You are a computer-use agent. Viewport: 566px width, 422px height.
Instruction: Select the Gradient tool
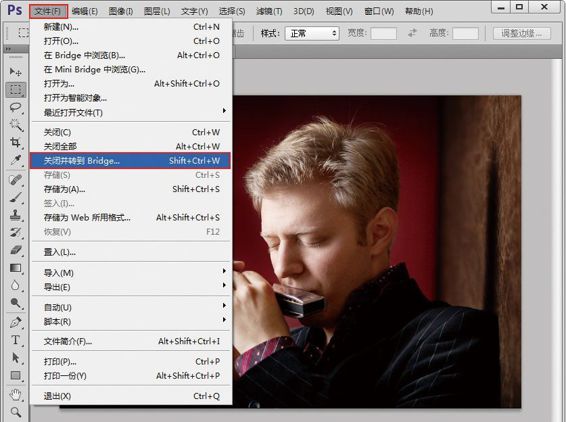15,268
